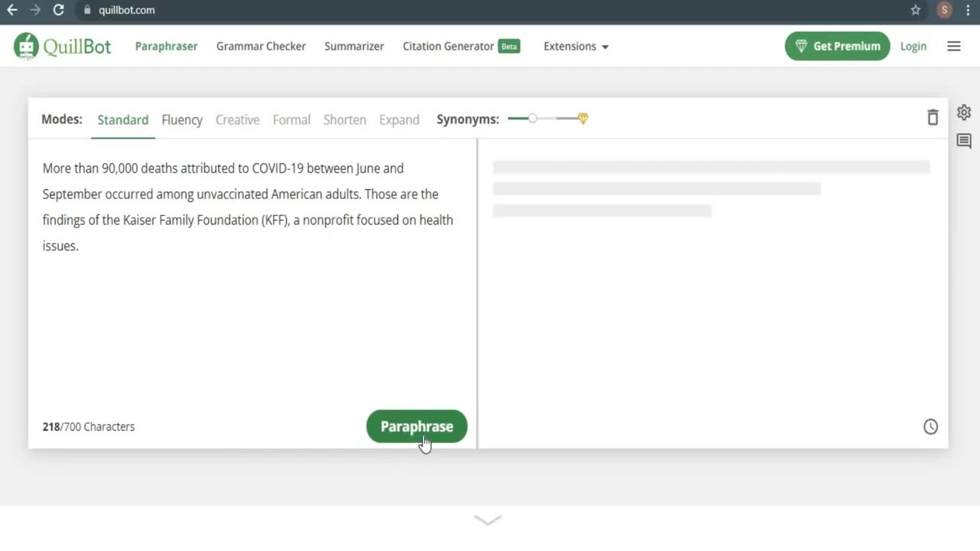Switch to Expand mode
The width and height of the screenshot is (980, 551).
tap(399, 119)
